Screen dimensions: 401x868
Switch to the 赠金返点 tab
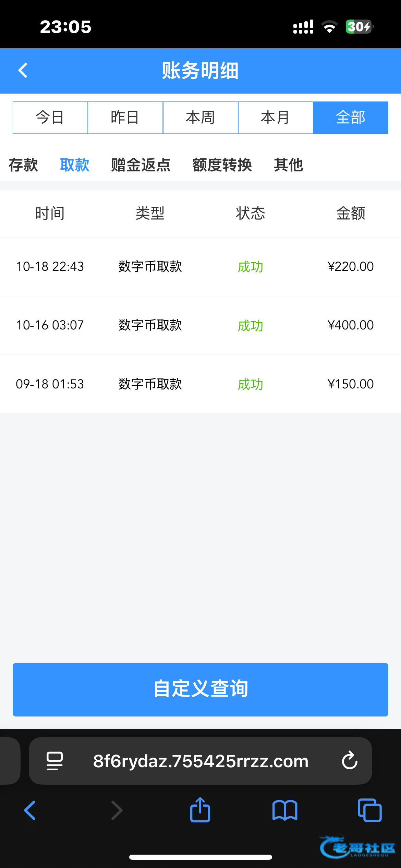(x=141, y=165)
